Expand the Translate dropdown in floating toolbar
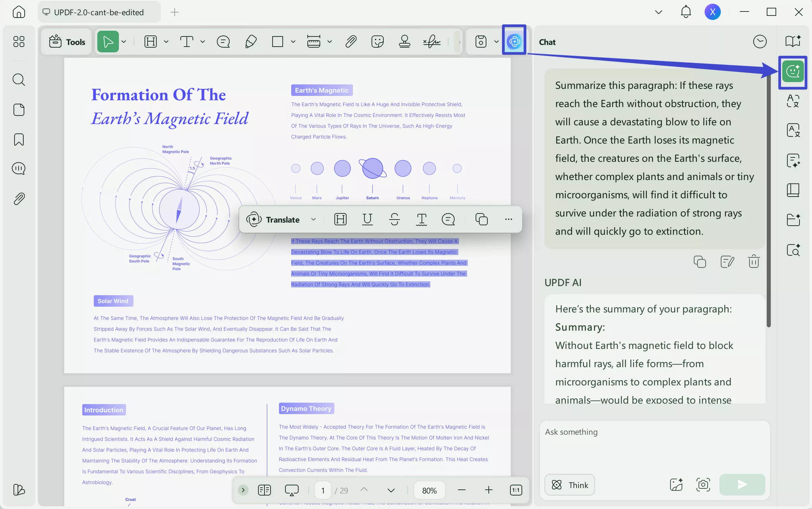This screenshot has height=509, width=812. pos(313,219)
